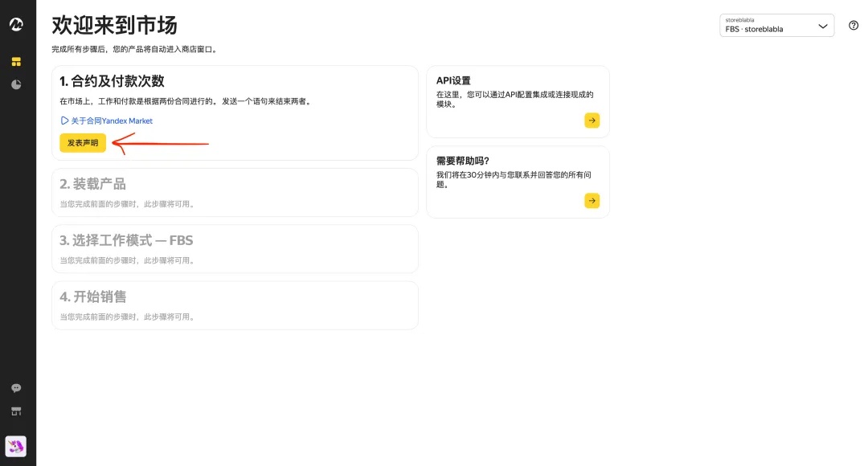Screen dimensions: 868x466
Task: Click the arrow button in API设置 card
Action: pos(592,120)
